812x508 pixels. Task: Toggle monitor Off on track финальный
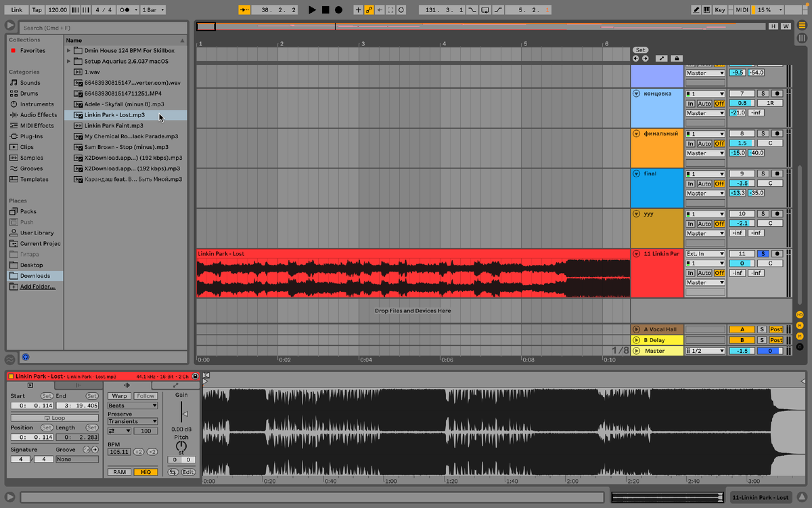point(719,144)
